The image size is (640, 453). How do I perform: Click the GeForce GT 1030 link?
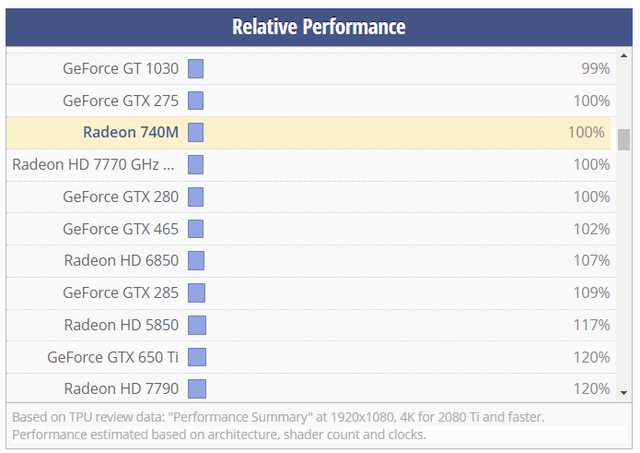tap(120, 69)
